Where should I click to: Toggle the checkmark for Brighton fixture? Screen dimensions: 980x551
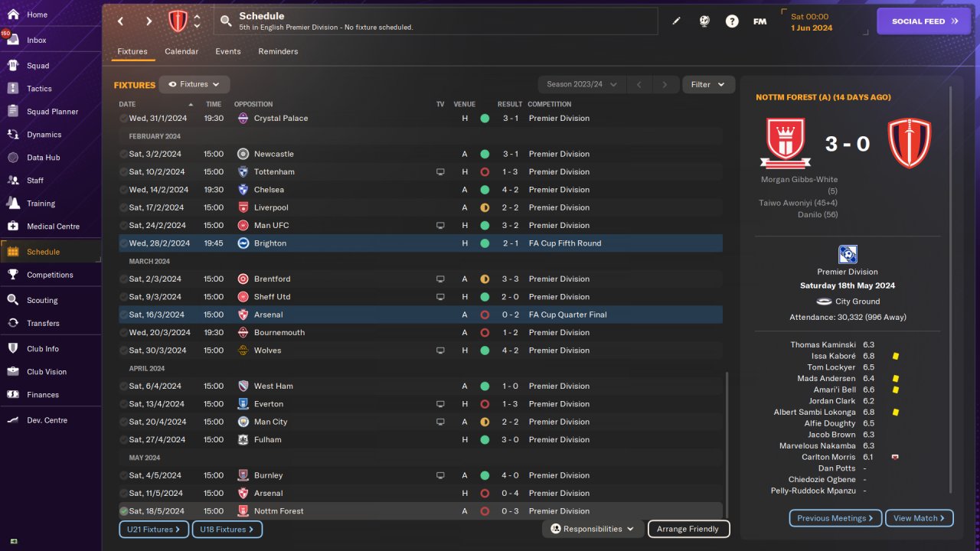click(124, 243)
